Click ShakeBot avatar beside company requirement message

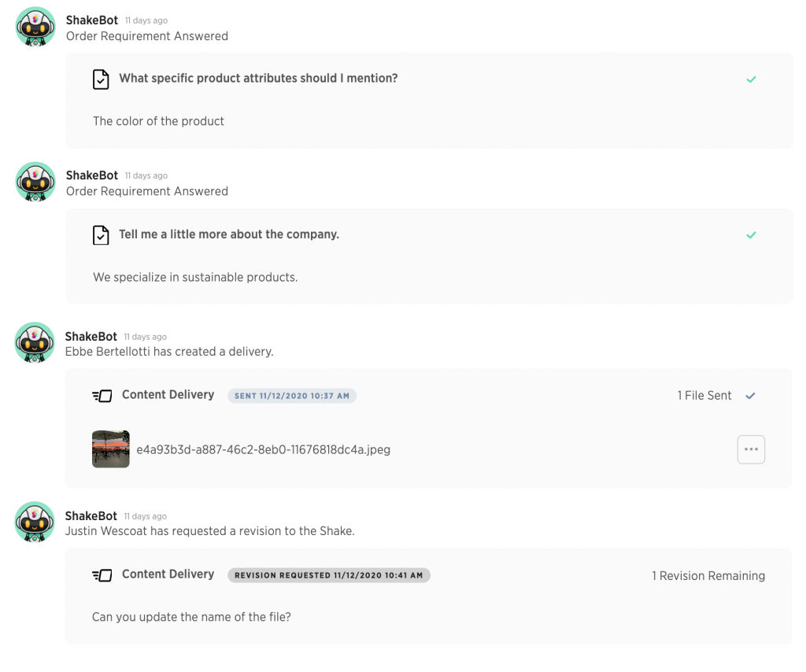point(35,182)
